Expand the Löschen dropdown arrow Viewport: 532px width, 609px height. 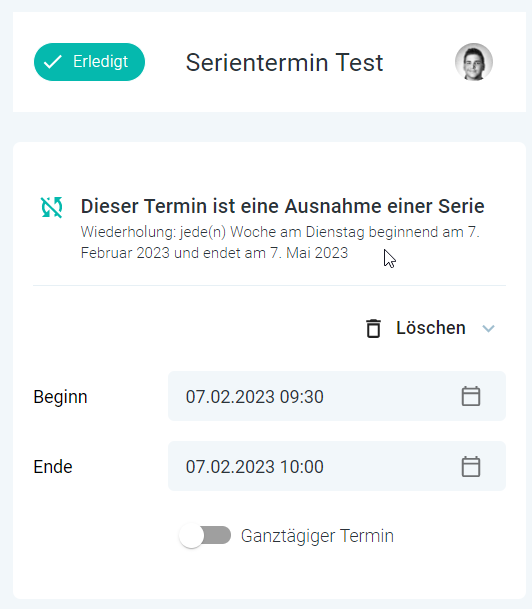tap(488, 329)
